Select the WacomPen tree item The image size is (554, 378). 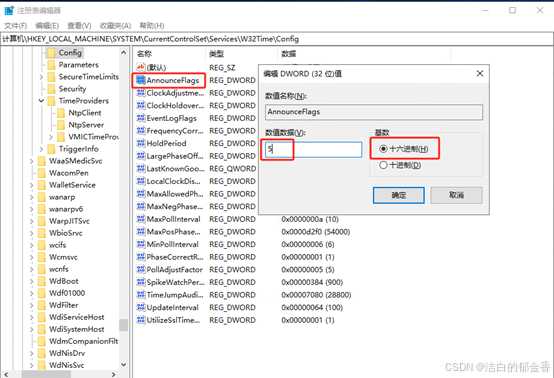69,173
